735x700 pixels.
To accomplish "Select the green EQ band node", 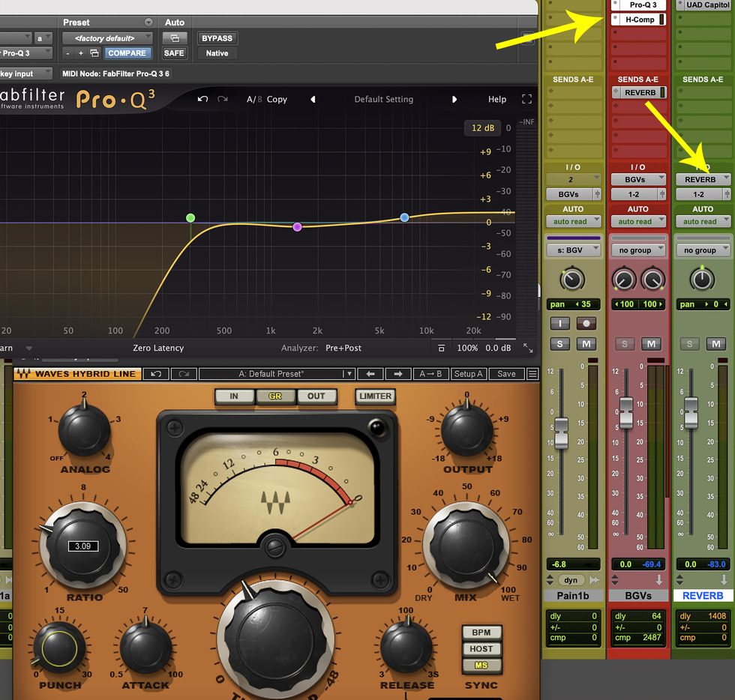I will click(x=190, y=218).
